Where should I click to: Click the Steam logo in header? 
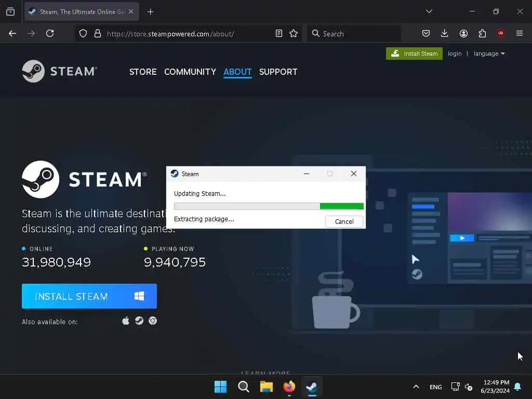coord(60,71)
